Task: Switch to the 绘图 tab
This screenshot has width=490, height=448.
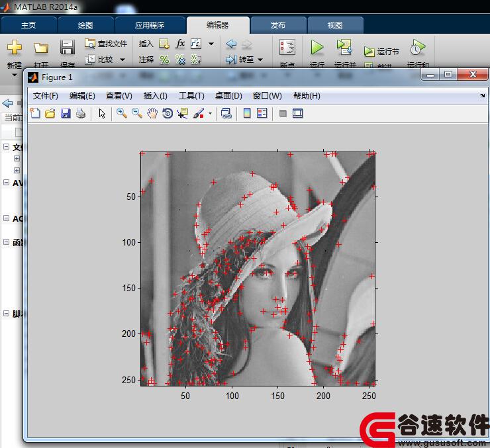Action: click(x=85, y=25)
